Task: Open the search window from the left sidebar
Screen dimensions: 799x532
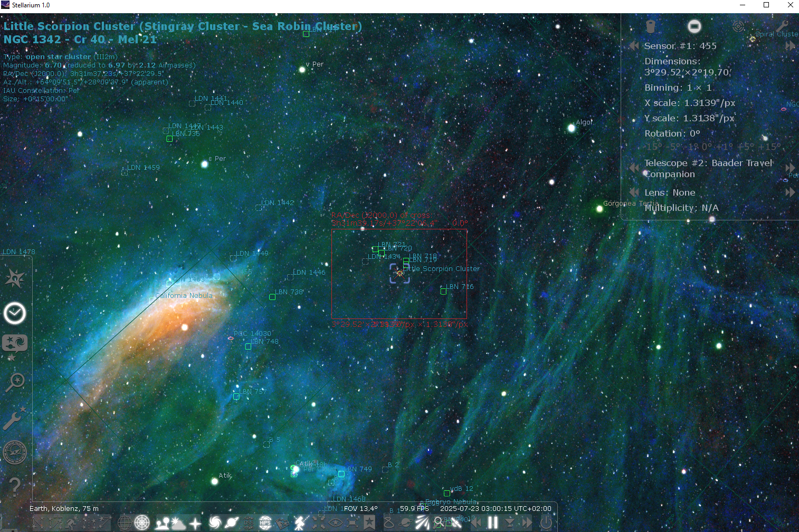Action: coord(15,381)
